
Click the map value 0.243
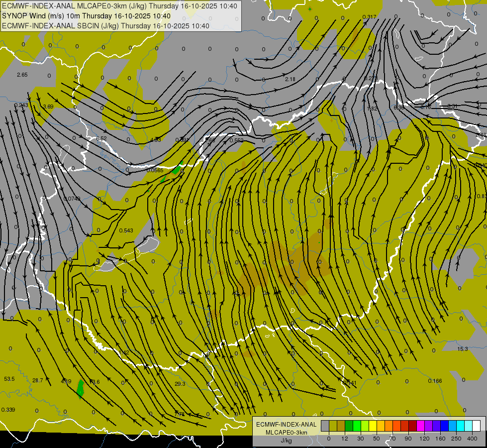(x=21, y=105)
